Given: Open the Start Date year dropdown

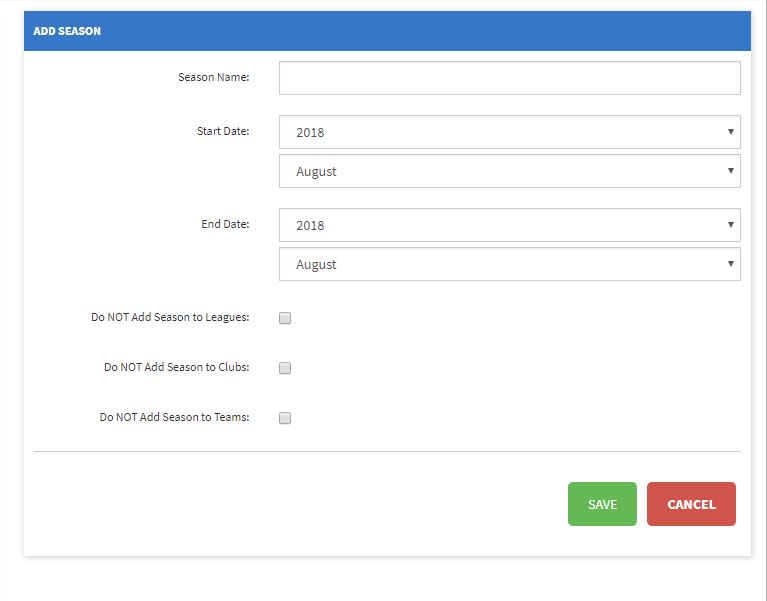Looking at the screenshot, I should 510,132.
